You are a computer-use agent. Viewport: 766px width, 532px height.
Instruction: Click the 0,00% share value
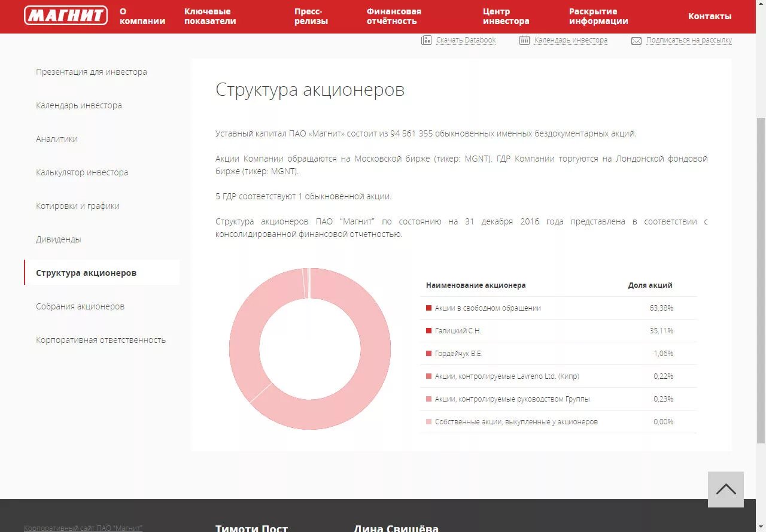click(x=663, y=422)
